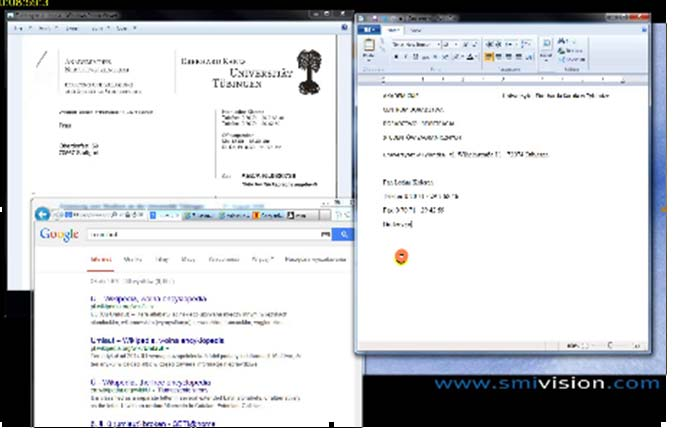Click the Find binoculars icon in WordPad

point(562,41)
